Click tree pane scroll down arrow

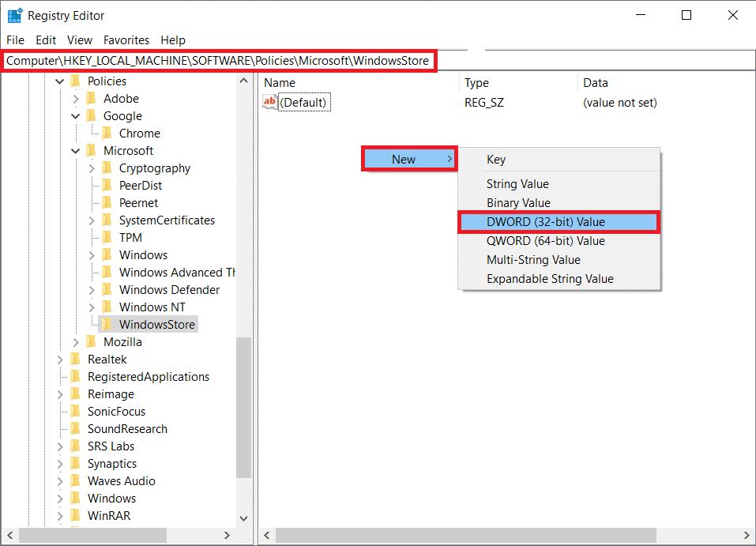(244, 518)
